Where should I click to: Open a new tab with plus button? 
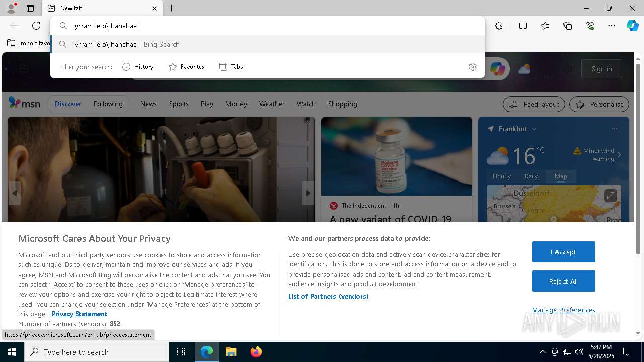click(x=172, y=8)
